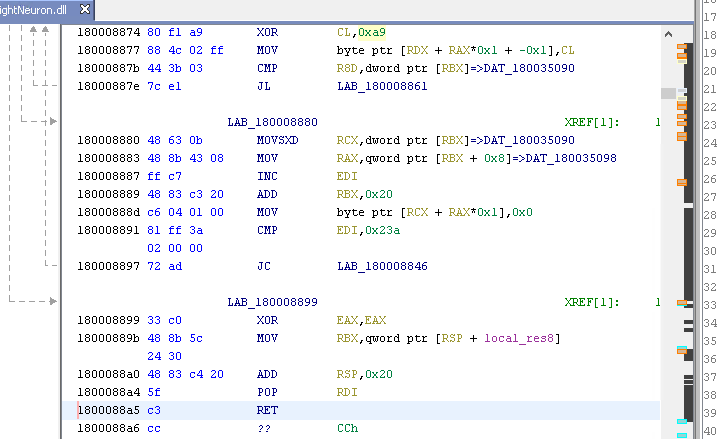
Task: Select XOR instruction at 180008874
Action: point(267,32)
